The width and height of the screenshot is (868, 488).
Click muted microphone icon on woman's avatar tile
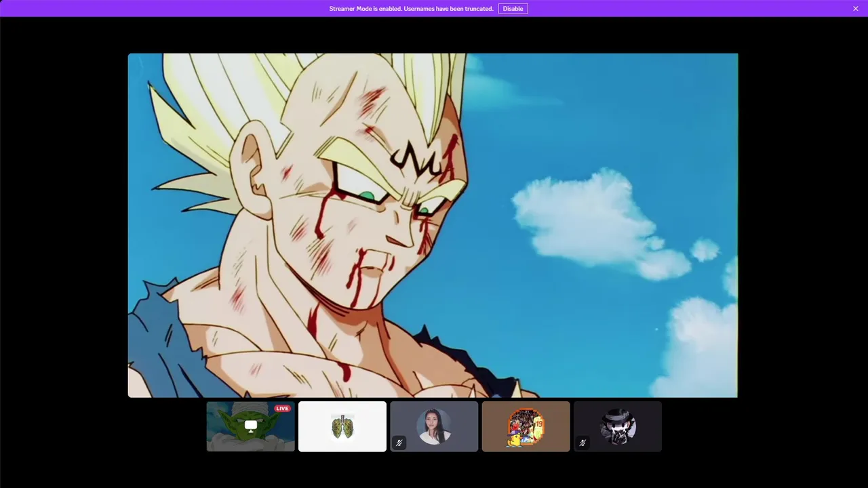pos(399,443)
